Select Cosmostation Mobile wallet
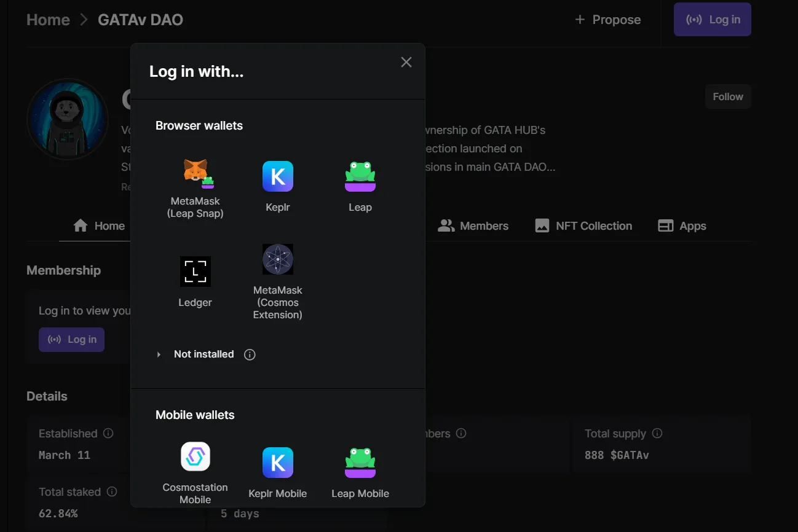Image resolution: width=798 pixels, height=532 pixels. tap(196, 472)
